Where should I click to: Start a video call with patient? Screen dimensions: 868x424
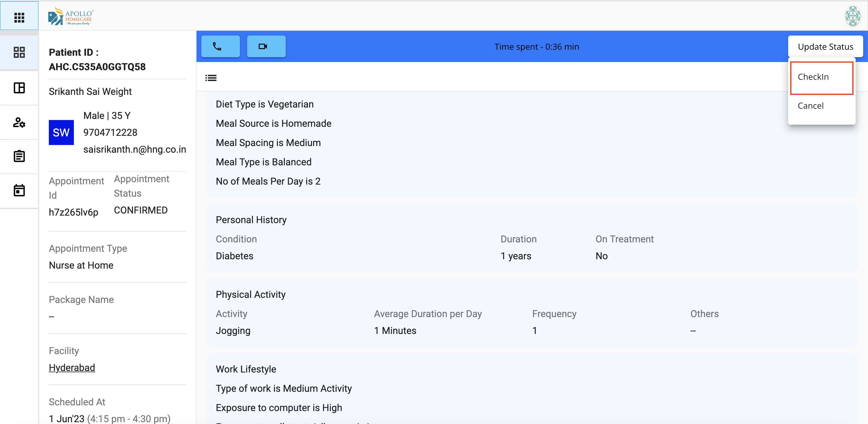[266, 46]
